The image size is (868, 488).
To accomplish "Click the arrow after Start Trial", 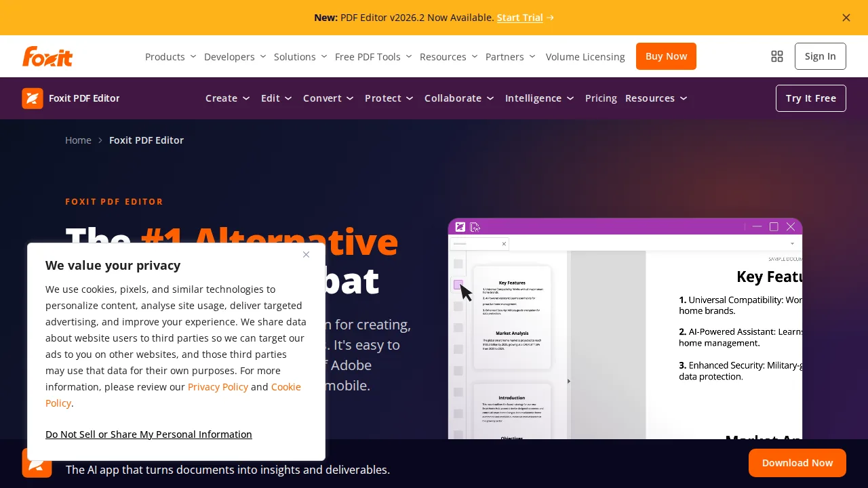I will pyautogui.click(x=550, y=18).
